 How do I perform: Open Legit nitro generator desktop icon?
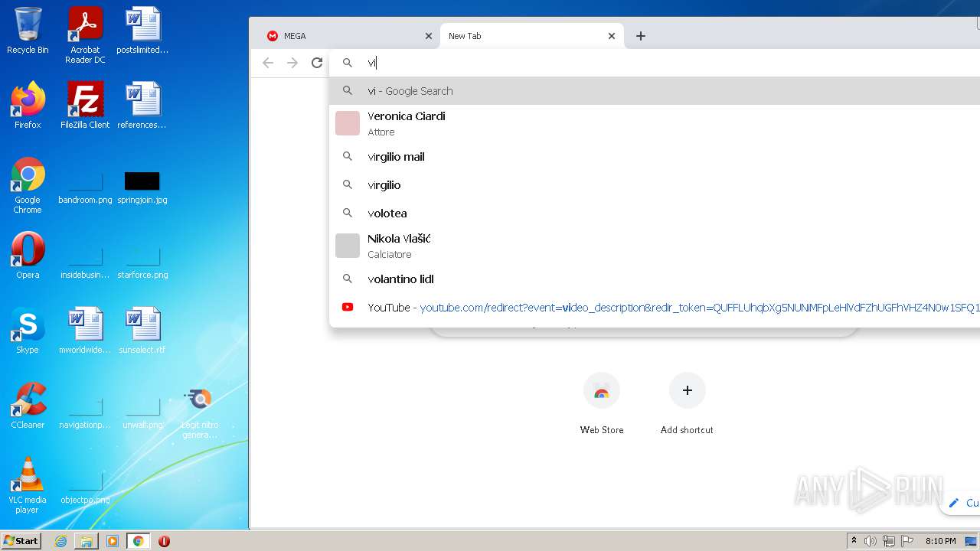200,413
